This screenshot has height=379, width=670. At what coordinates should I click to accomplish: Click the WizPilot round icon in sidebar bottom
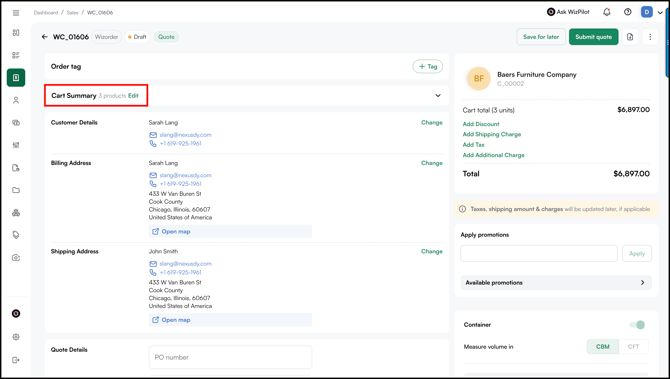tap(16, 314)
